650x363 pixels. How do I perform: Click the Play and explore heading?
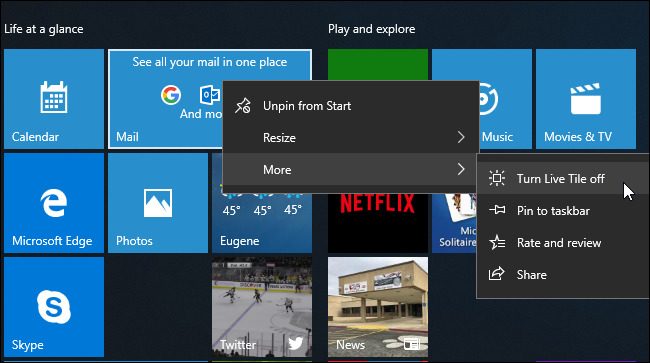[371, 29]
